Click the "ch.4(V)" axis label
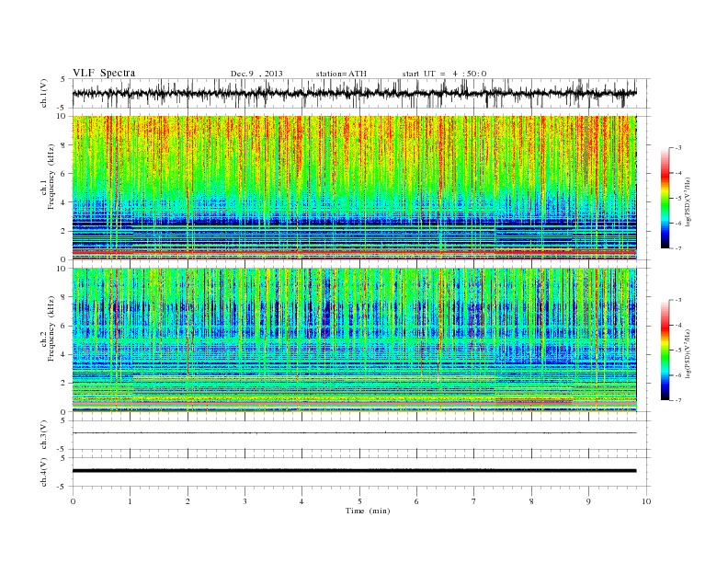Screen dimensions: 728x563 point(45,472)
